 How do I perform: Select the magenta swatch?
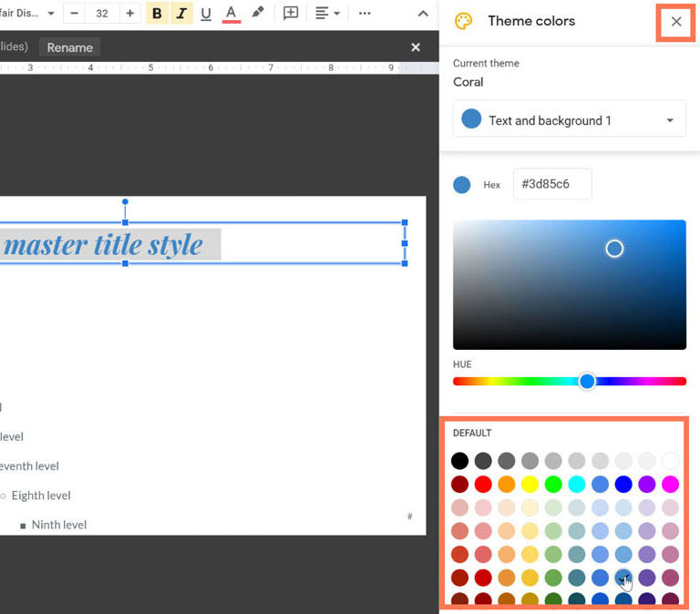(670, 484)
